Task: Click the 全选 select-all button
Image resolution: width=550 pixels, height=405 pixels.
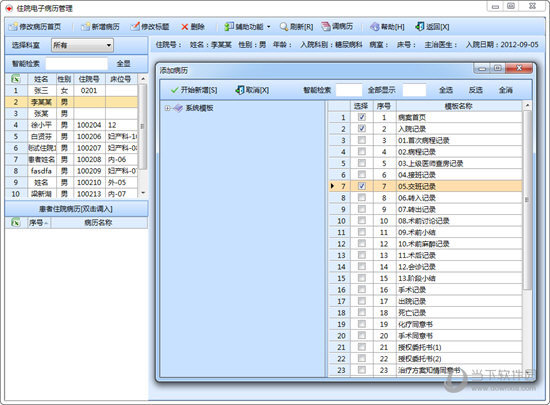Action: pyautogui.click(x=446, y=90)
